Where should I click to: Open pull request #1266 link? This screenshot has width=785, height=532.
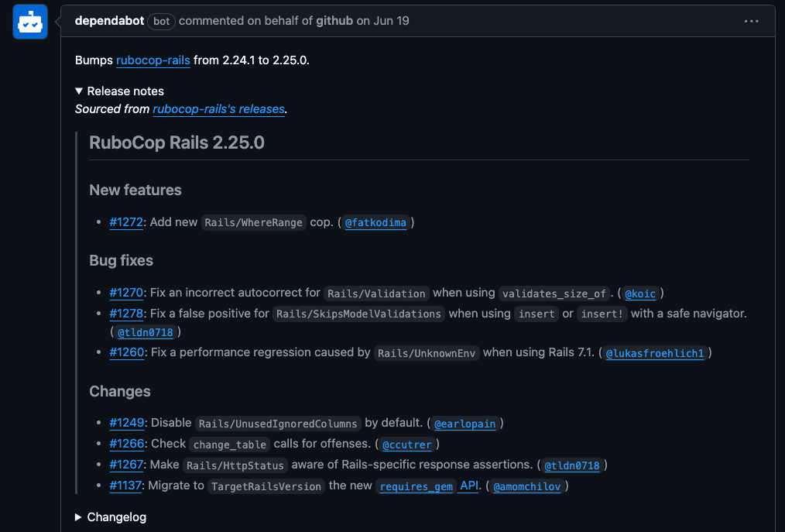tap(127, 444)
